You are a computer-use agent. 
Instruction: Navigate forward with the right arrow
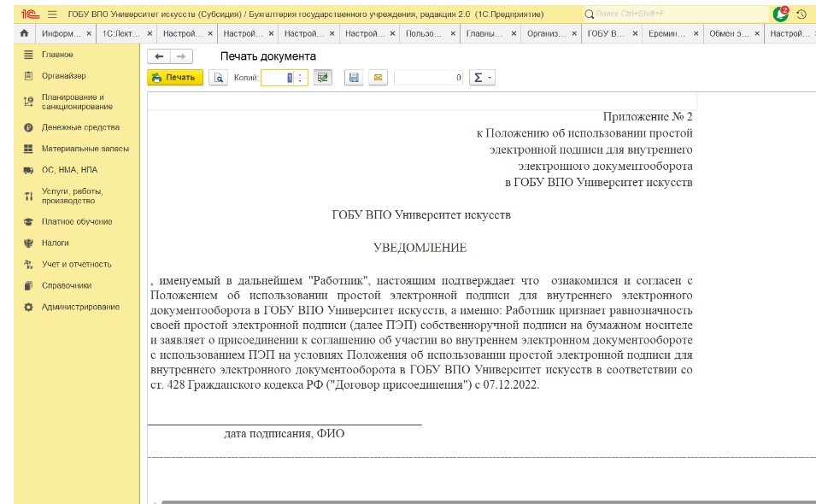[181, 56]
